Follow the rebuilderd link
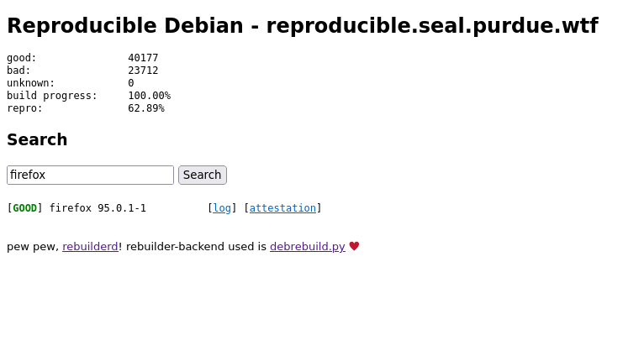This screenshot has height=351, width=644. coord(90,247)
